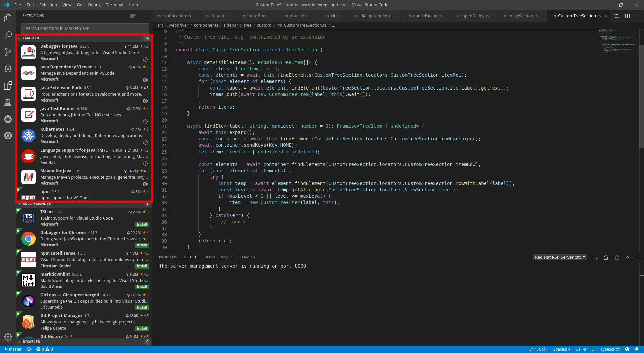Select the Maven for Java extension thumbnail

tap(29, 177)
